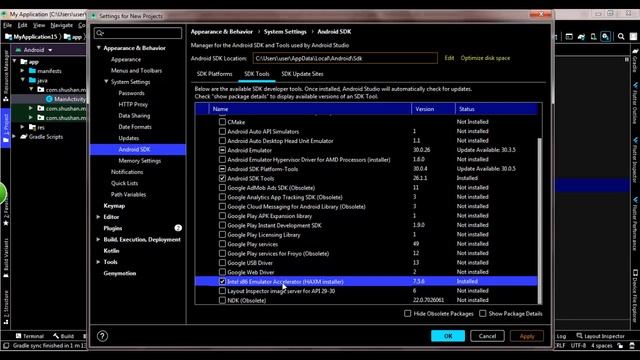Viewport: 640px width, 360px height.
Task: Select the SDK Tools tab
Action: (x=257, y=74)
